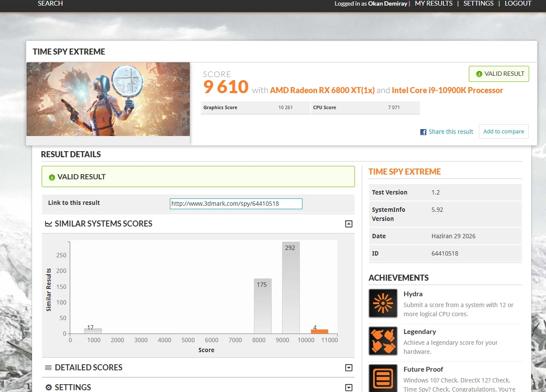
Task: Click the Link to this result label
Action: (x=74, y=203)
